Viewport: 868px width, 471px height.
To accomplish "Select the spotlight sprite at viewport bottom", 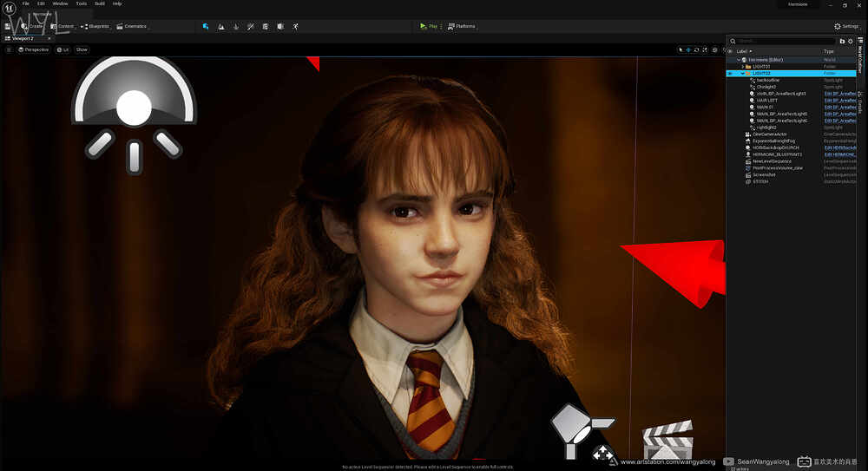I will click(582, 432).
